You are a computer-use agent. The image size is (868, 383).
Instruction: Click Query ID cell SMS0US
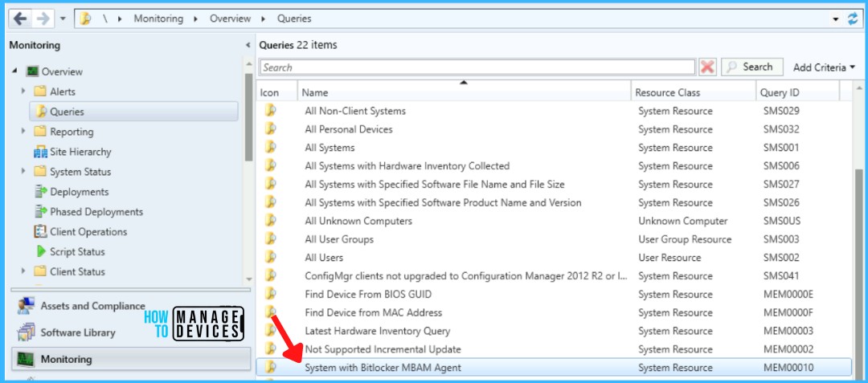tap(782, 221)
